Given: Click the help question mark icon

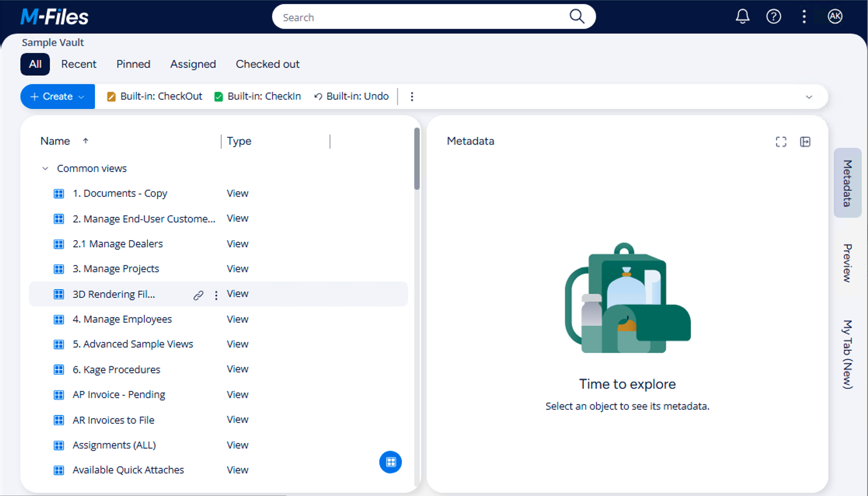Looking at the screenshot, I should point(773,16).
